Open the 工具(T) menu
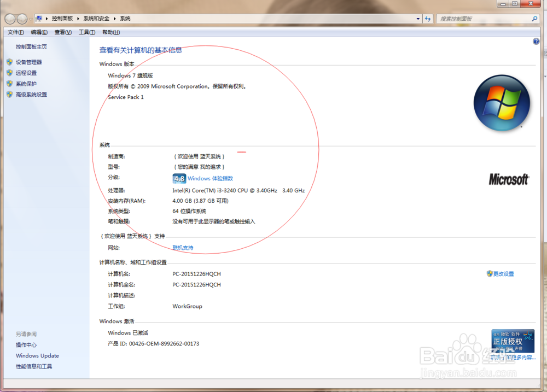This screenshot has width=547, height=392. [87, 32]
